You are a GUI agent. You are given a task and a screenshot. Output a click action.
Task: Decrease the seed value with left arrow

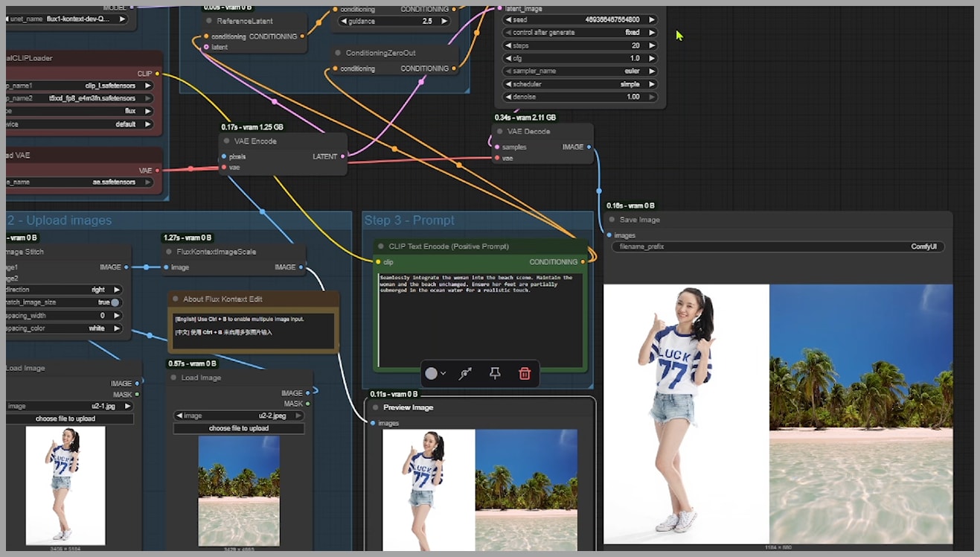(x=507, y=20)
